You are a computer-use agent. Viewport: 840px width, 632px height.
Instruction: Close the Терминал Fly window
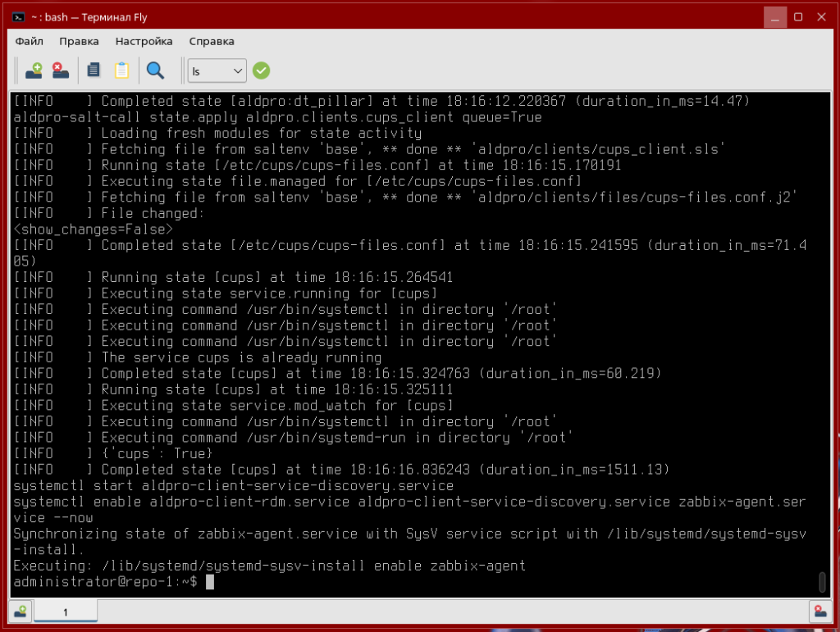click(819, 16)
